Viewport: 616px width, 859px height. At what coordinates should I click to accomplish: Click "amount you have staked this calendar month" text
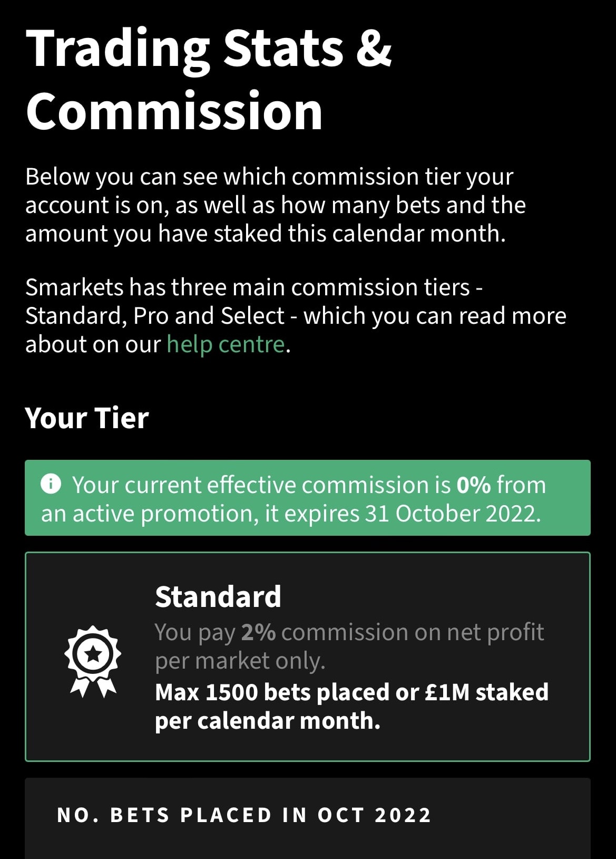point(265,233)
